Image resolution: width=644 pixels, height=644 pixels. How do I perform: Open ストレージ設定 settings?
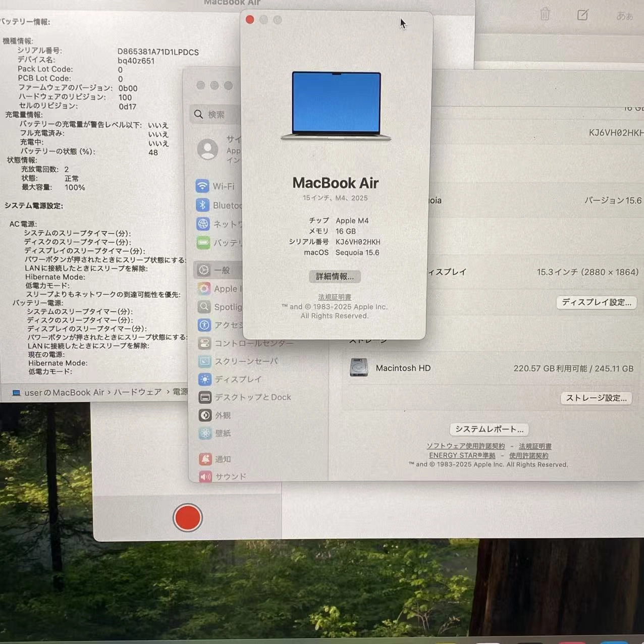596,398
